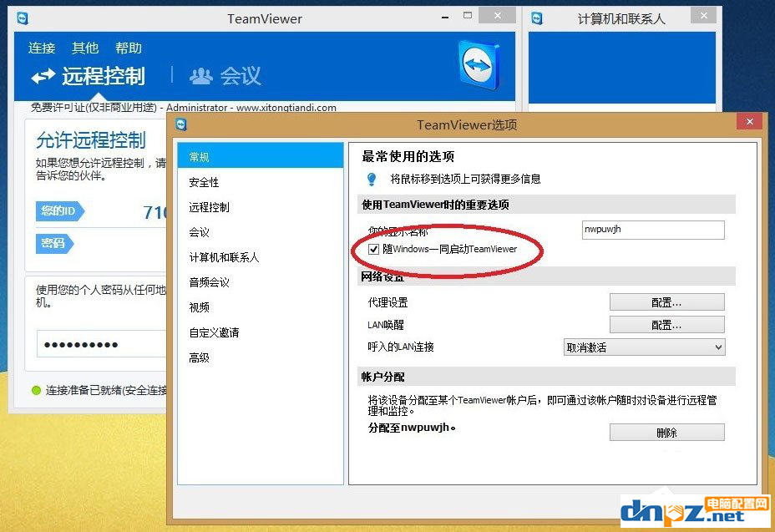Screen dimensions: 775x532
Task: Maximize the main TeamViewer window
Action: (x=468, y=16)
